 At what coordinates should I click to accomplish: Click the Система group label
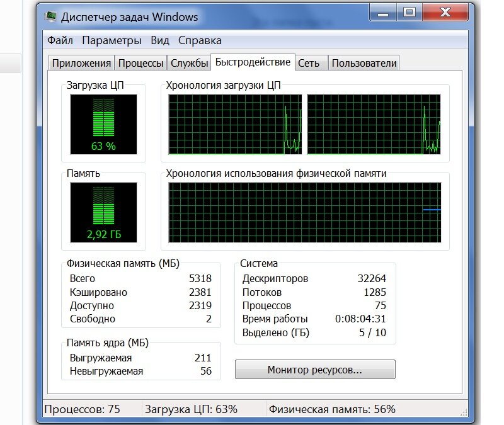click(x=259, y=263)
